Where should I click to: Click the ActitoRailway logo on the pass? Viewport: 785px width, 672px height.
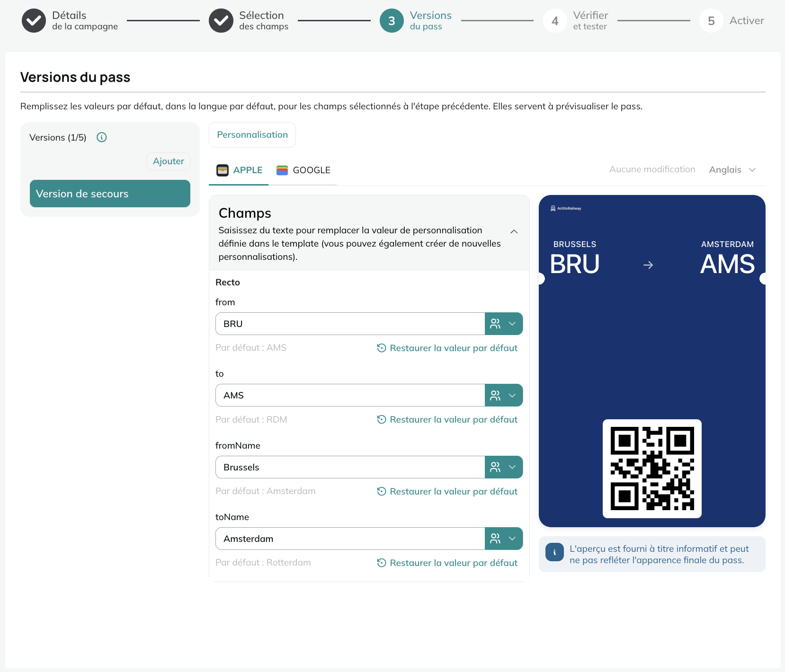[x=566, y=208]
